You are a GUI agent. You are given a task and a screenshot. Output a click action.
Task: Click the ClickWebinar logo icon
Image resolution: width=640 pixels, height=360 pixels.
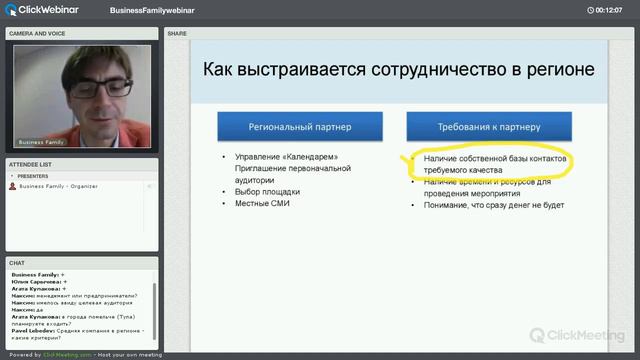[x=11, y=10]
